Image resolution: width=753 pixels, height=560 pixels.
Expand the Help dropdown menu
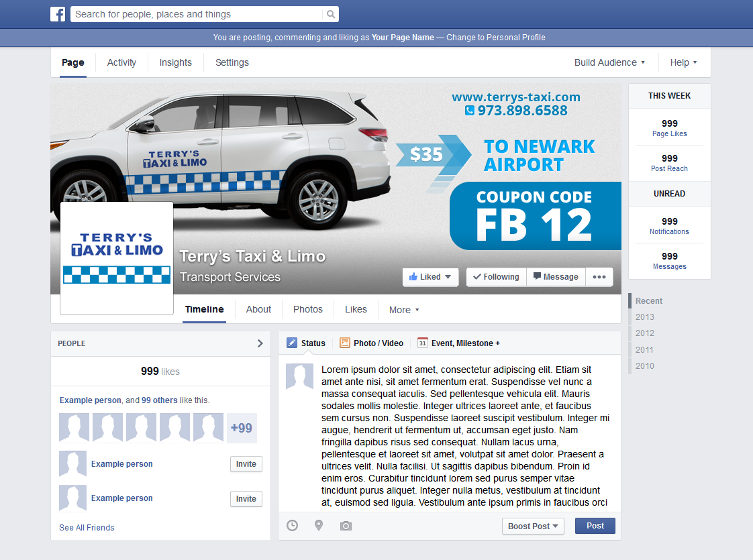coord(683,62)
